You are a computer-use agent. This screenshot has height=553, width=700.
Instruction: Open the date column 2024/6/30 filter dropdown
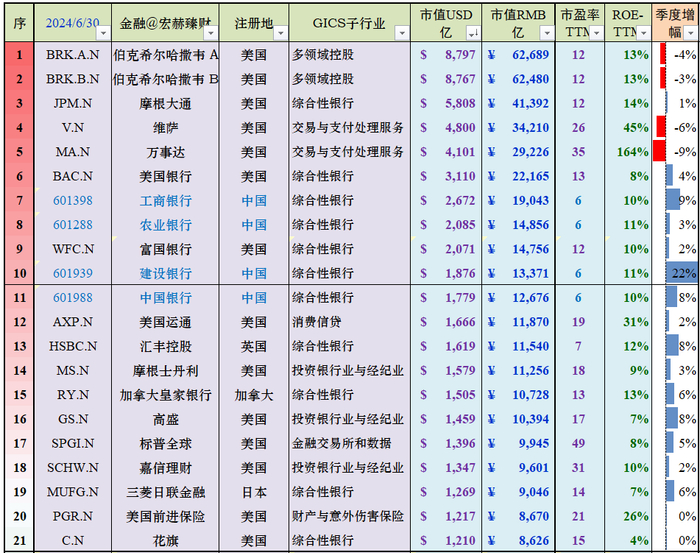pyautogui.click(x=104, y=33)
